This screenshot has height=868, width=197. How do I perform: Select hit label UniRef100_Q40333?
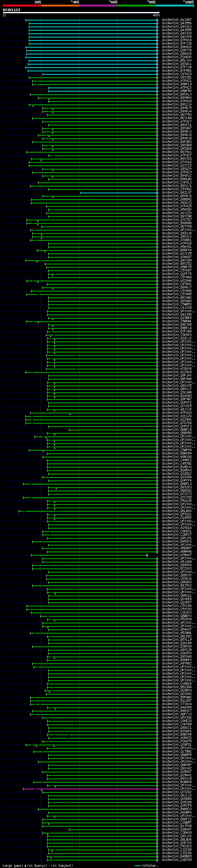click(x=176, y=33)
